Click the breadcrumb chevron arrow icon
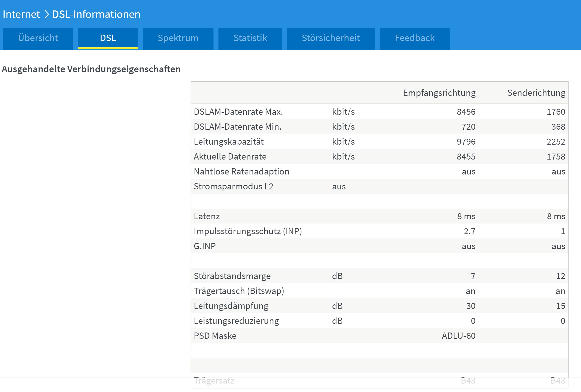 coord(46,14)
